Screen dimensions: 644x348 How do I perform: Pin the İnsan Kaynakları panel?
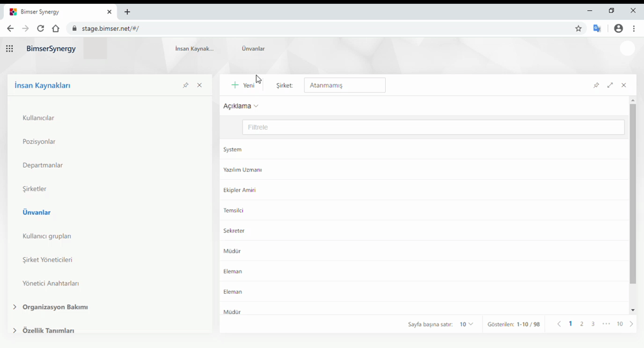185,85
